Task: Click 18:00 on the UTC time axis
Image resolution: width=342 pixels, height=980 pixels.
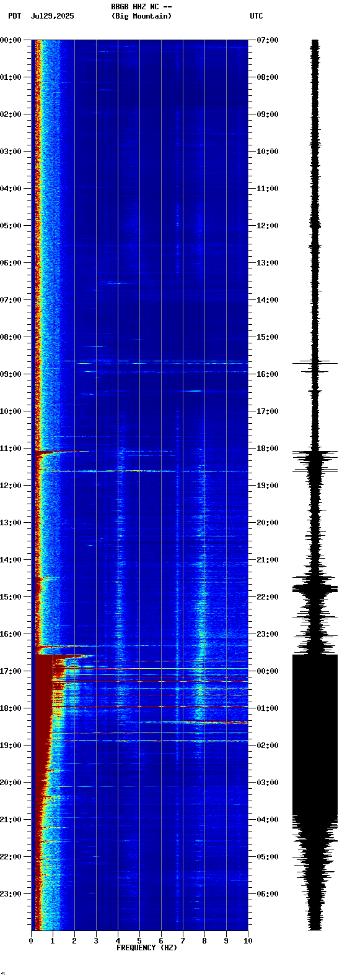Action: 268,449
